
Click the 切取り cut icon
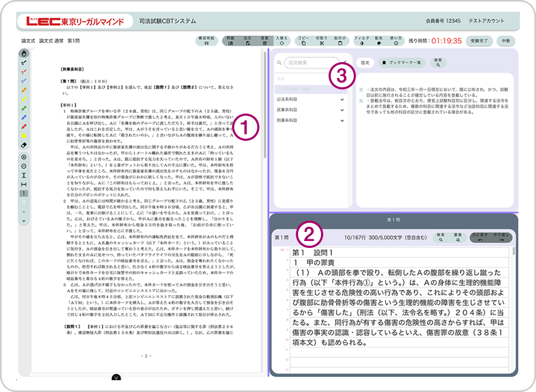click(x=322, y=40)
